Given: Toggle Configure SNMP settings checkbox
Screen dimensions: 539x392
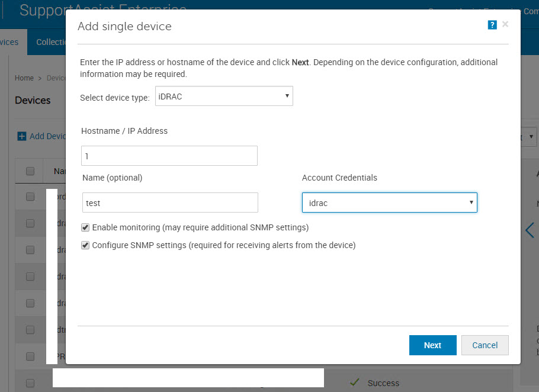Looking at the screenshot, I should pos(86,245).
